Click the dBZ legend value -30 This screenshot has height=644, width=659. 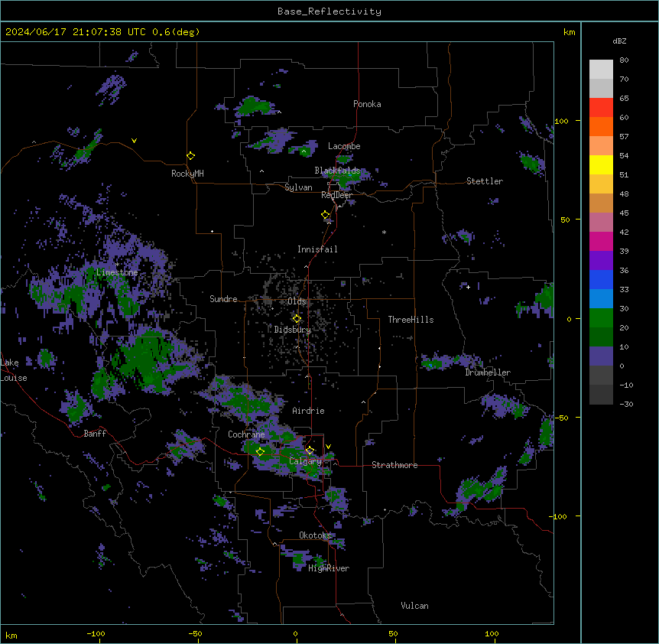click(x=626, y=405)
